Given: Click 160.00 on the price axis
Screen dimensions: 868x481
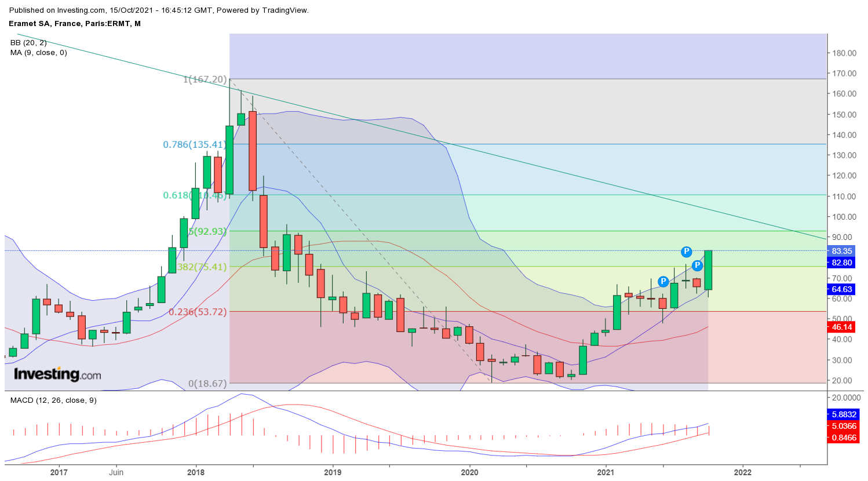Looking at the screenshot, I should point(844,94).
